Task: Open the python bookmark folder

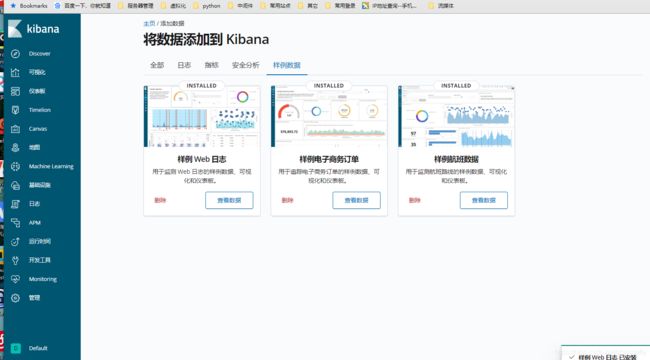Action: (x=207, y=6)
